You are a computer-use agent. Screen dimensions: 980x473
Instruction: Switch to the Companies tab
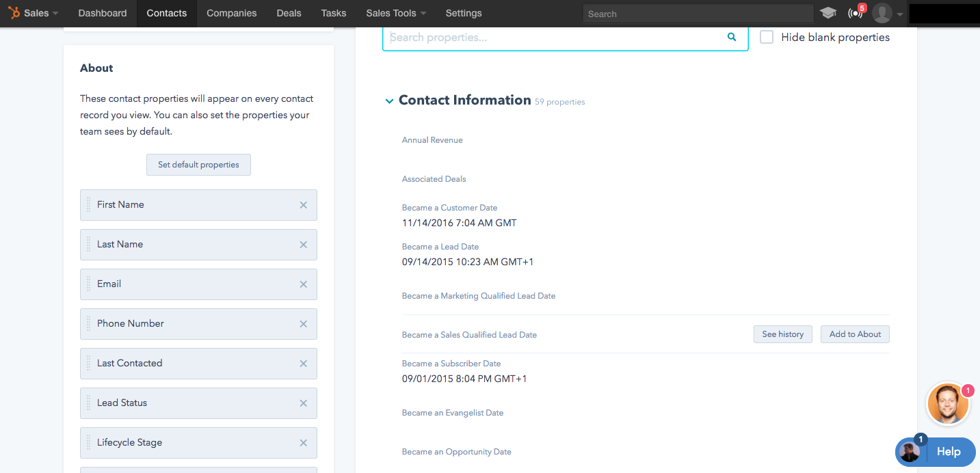click(x=232, y=13)
